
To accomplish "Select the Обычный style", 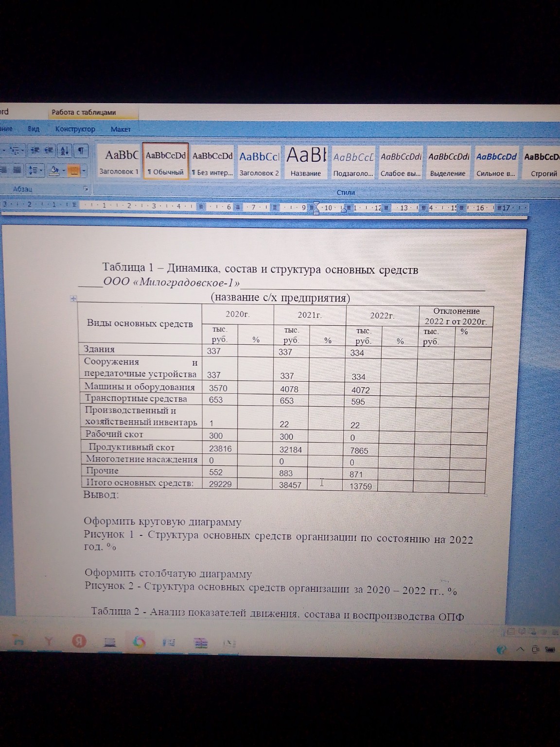I will 166,161.
